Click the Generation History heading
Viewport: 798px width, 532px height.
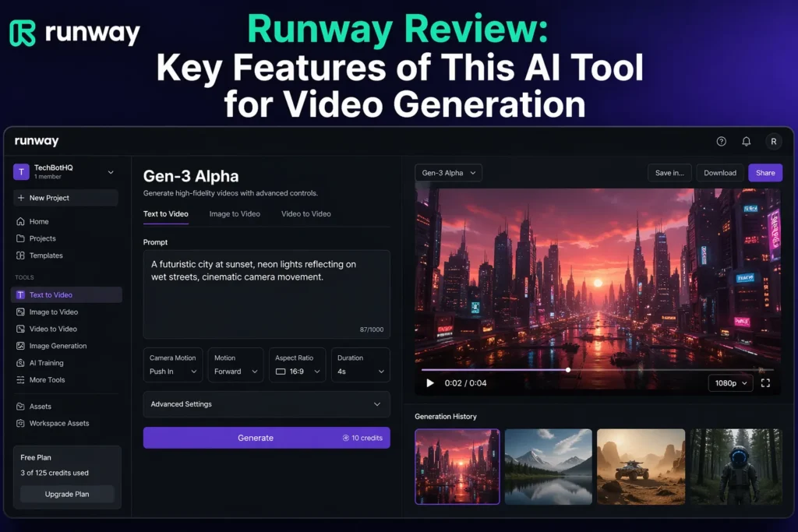pyautogui.click(x=446, y=417)
